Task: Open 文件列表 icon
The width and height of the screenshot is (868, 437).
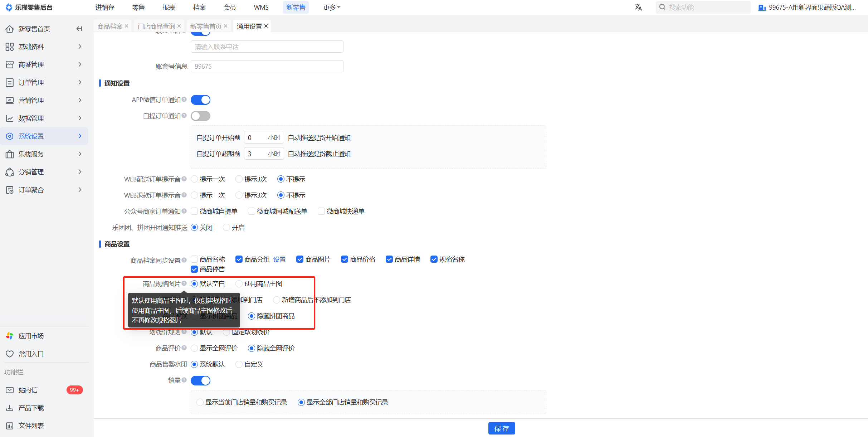Action: pyautogui.click(x=10, y=426)
